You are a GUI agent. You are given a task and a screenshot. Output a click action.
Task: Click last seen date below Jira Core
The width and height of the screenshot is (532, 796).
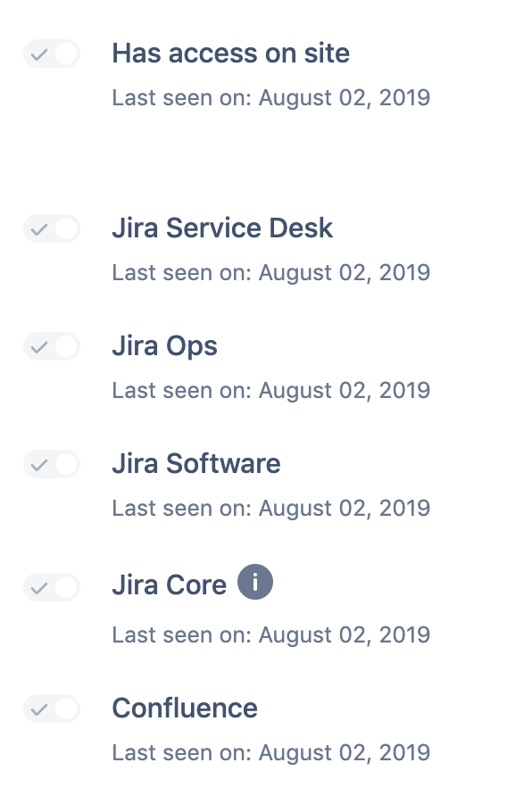click(270, 634)
